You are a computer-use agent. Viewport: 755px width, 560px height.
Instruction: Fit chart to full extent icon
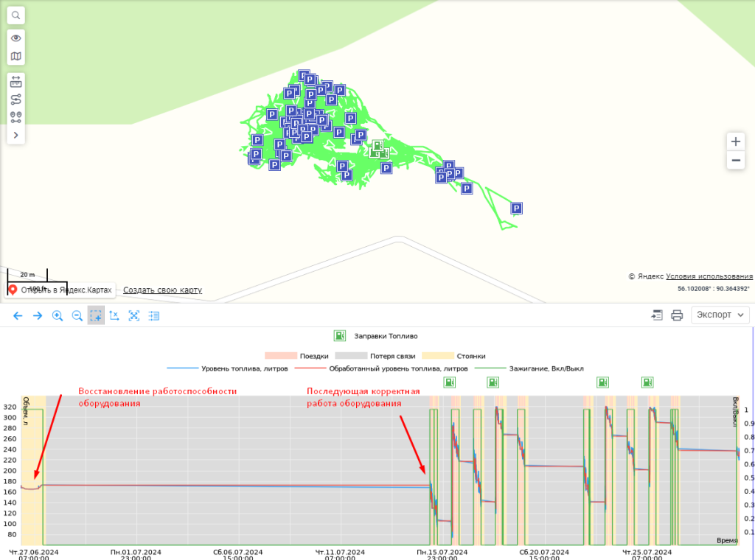click(134, 315)
